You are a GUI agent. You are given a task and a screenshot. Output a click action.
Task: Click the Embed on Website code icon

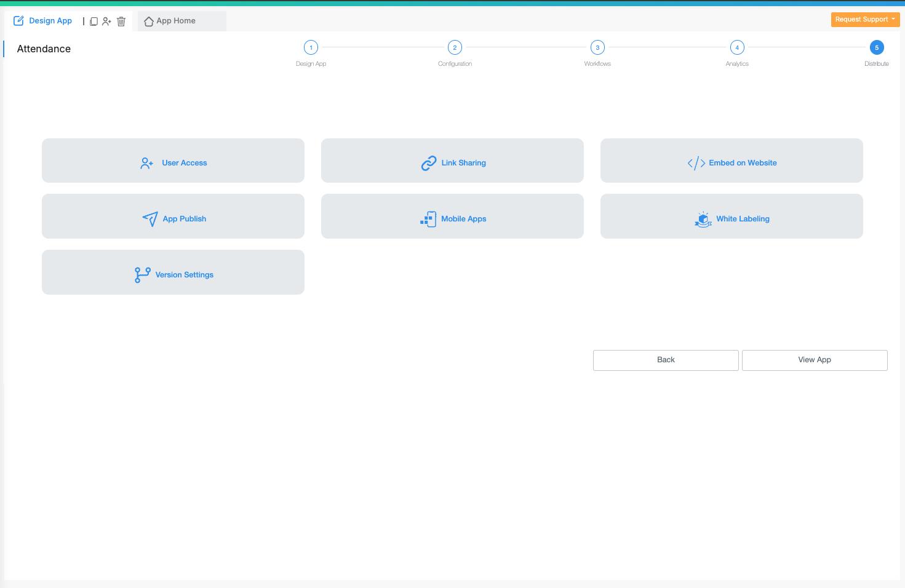(x=696, y=163)
